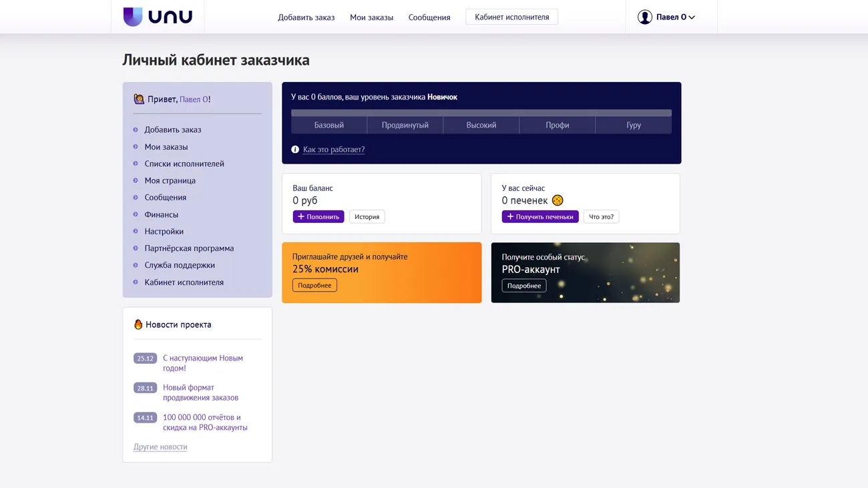
Task: Click the user avatar icon in header
Action: (644, 17)
